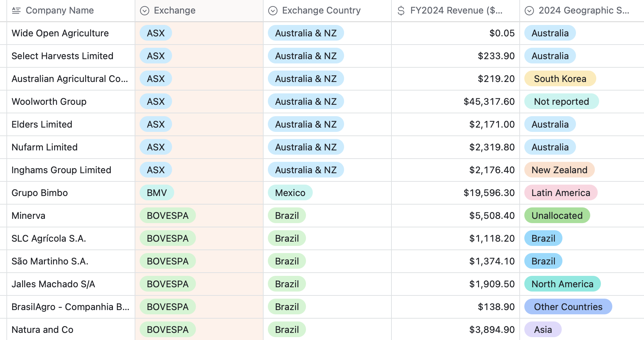Select the Minerva company cell
This screenshot has height=340, width=644.
point(71,216)
